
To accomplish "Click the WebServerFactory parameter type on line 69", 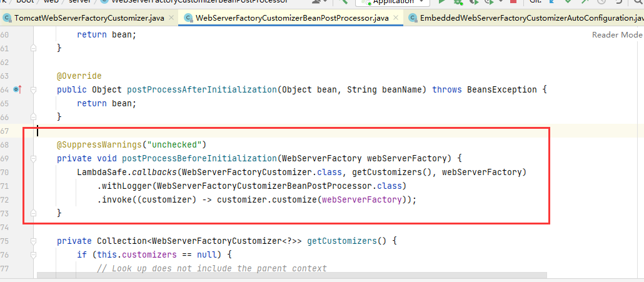I will 321,158.
